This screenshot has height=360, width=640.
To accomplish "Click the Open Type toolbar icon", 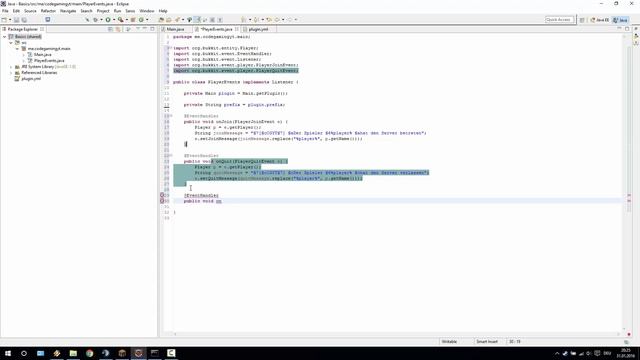I will tap(161, 20).
